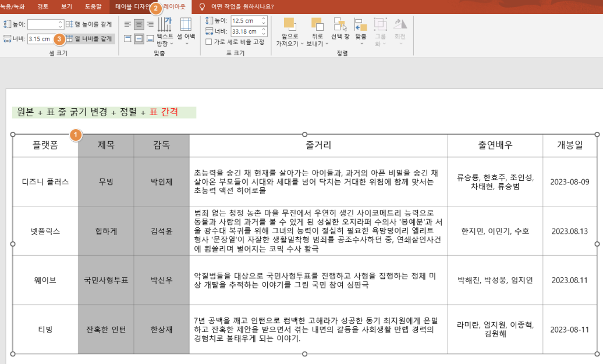The image size is (603, 364).
Task: Open the Align (맞춤) dropdown in Arrange group
Action: coord(362,32)
